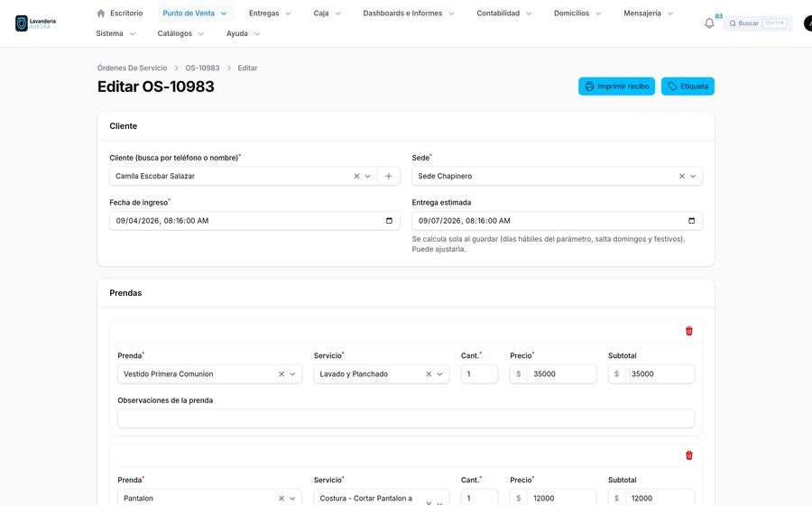Click Cant. field of Pantalon row
This screenshot has height=505, width=812.
(x=479, y=498)
